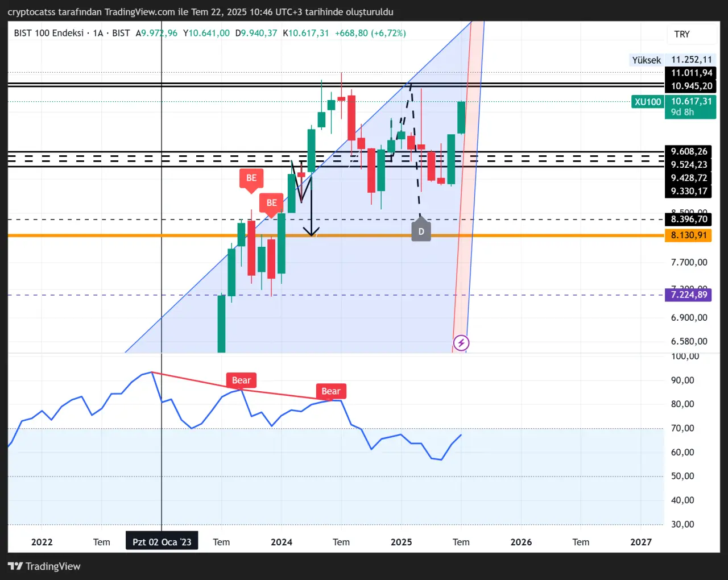Viewport: 728px width, 580px height.
Task: Open the TRY currency selector
Action: (x=682, y=34)
